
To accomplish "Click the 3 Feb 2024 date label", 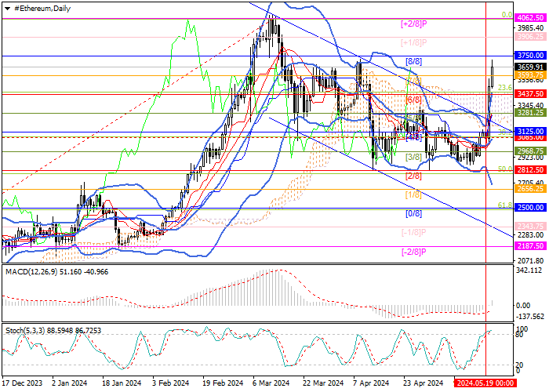I will coord(171,383).
